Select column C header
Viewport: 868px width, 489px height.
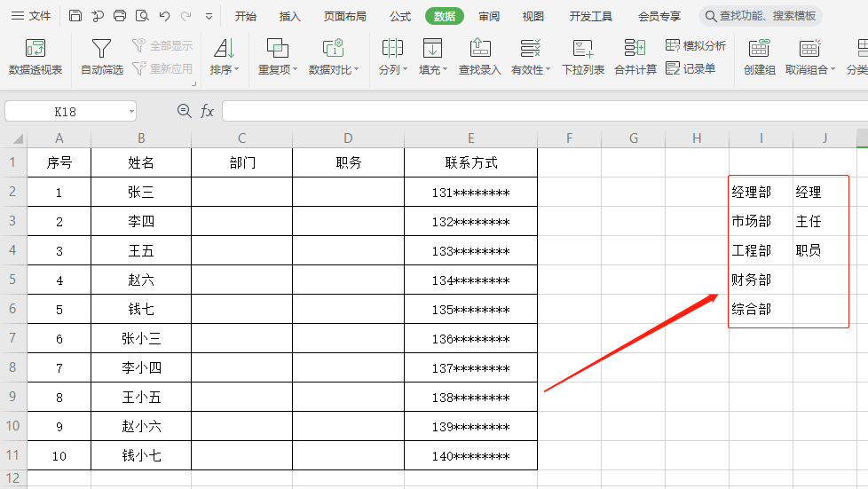242,138
